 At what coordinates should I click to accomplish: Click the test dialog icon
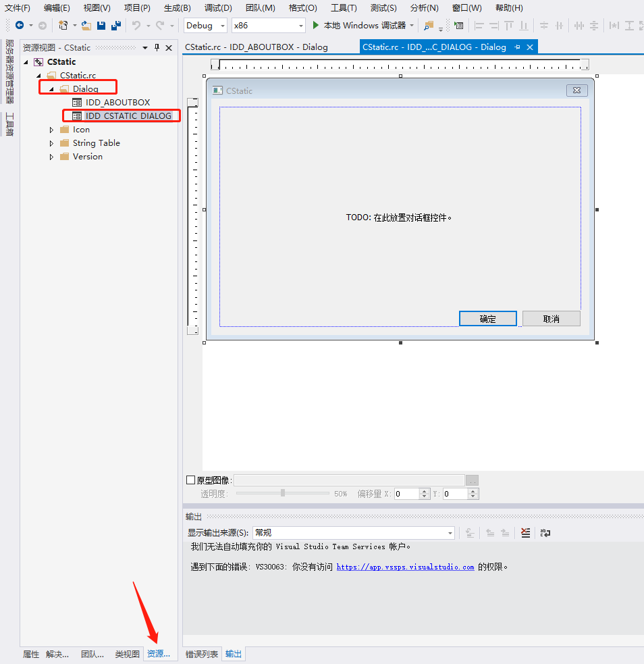[458, 26]
